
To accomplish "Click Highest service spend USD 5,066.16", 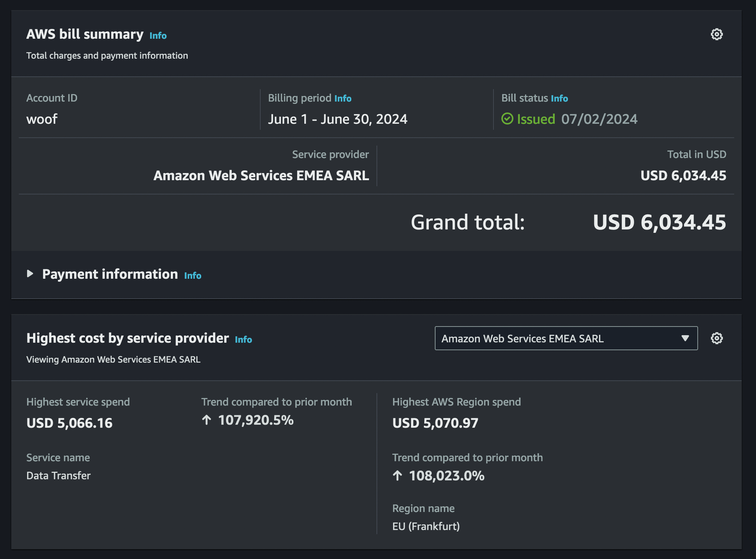I will (69, 423).
